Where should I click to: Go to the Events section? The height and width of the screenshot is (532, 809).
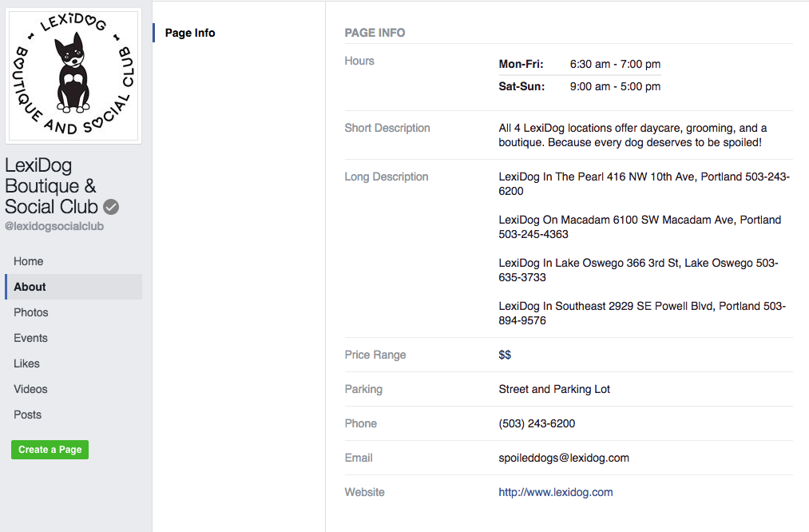click(30, 338)
